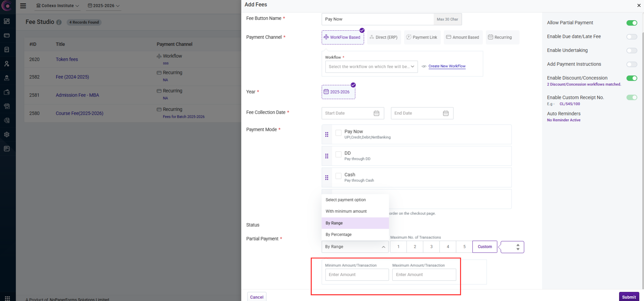Open the settings gear in left sidebar

[7, 134]
